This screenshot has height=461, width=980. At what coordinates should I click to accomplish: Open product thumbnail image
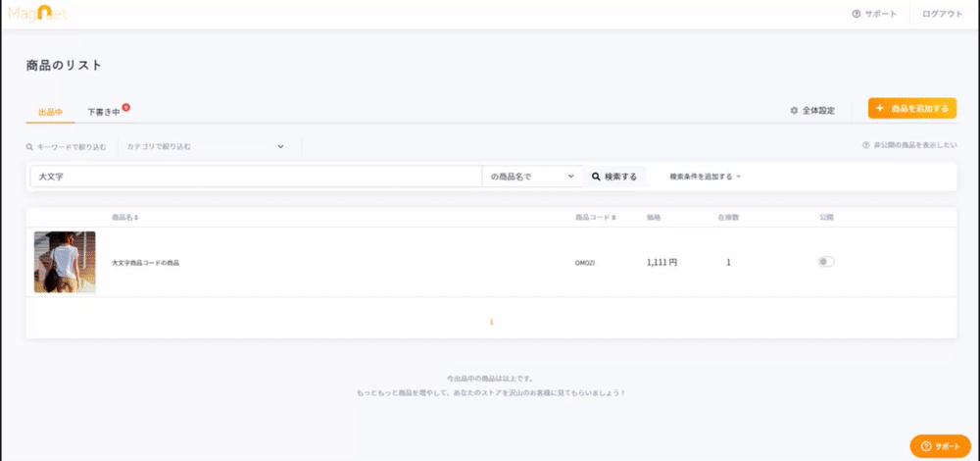point(65,262)
